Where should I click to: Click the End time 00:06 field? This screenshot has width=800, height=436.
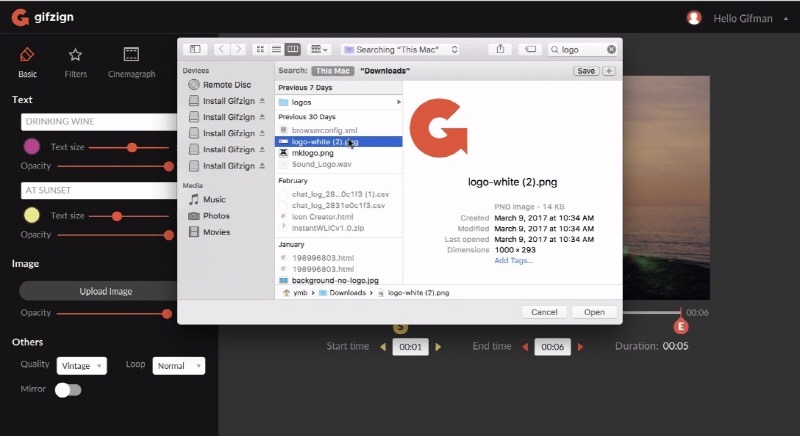553,347
